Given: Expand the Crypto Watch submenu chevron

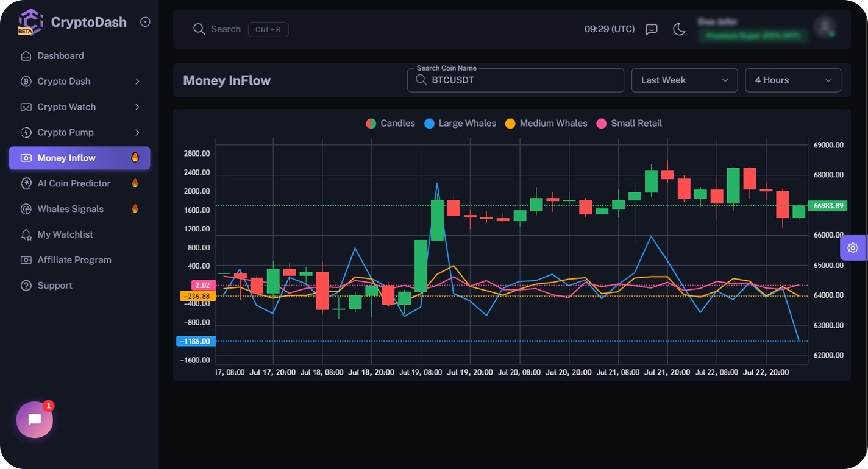Looking at the screenshot, I should coord(137,107).
